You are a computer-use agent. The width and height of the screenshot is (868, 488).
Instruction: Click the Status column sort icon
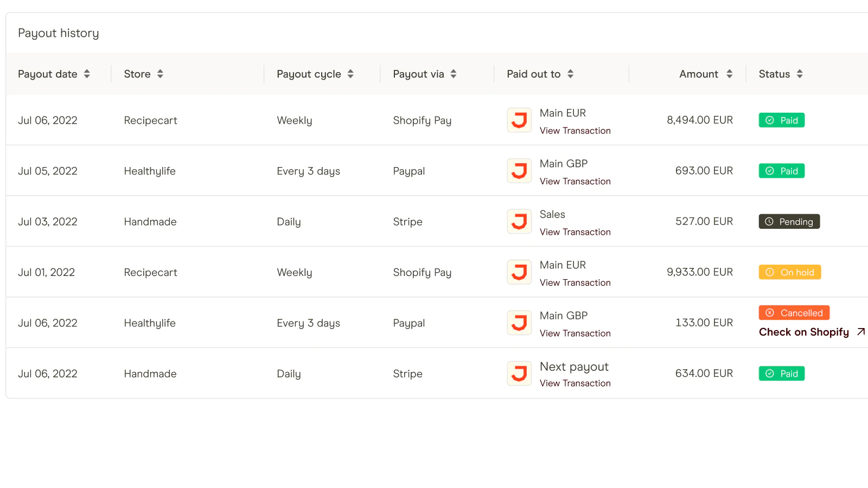click(800, 74)
